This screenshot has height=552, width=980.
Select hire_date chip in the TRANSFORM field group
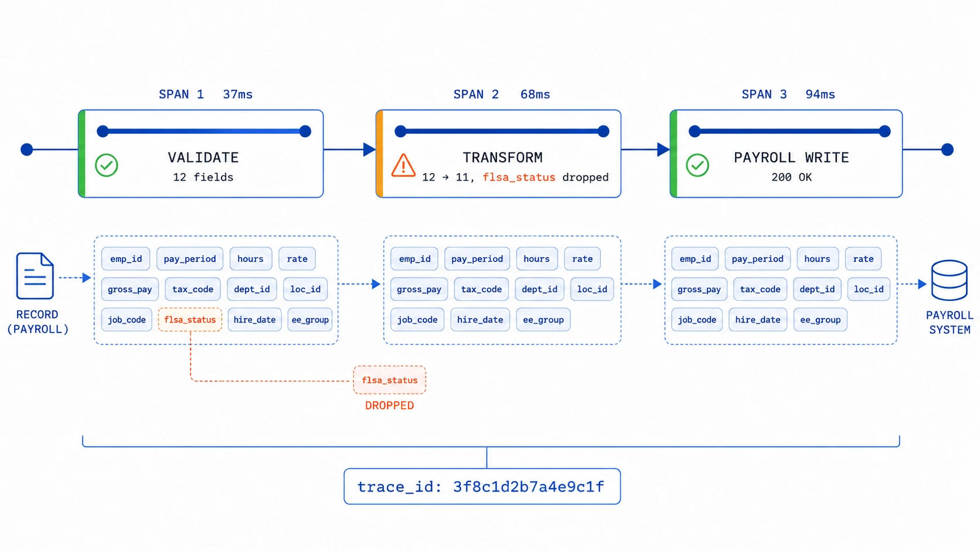480,320
